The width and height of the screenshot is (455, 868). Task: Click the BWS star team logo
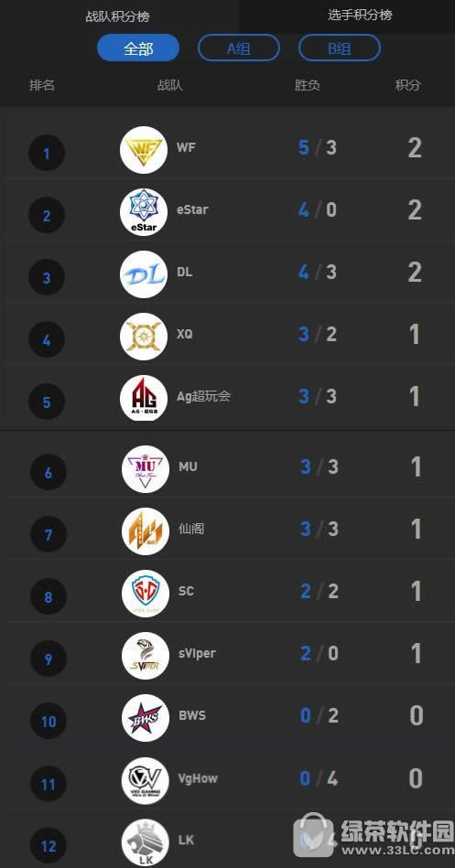point(146,717)
